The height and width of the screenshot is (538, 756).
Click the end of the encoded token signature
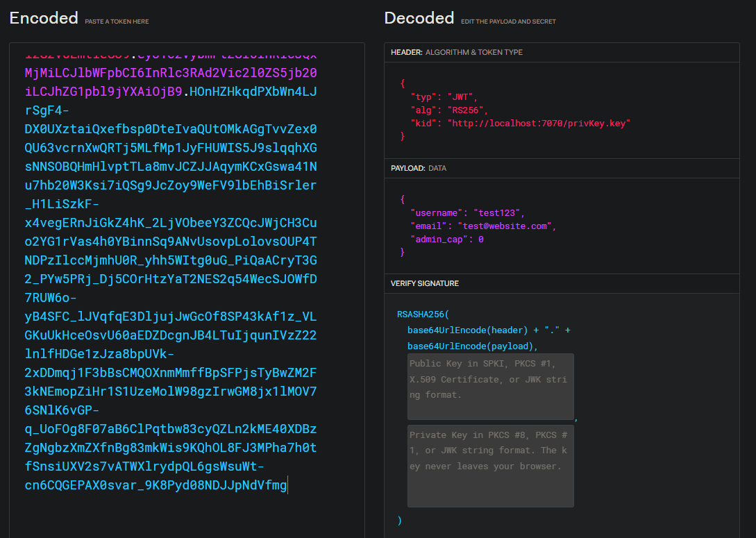286,485
